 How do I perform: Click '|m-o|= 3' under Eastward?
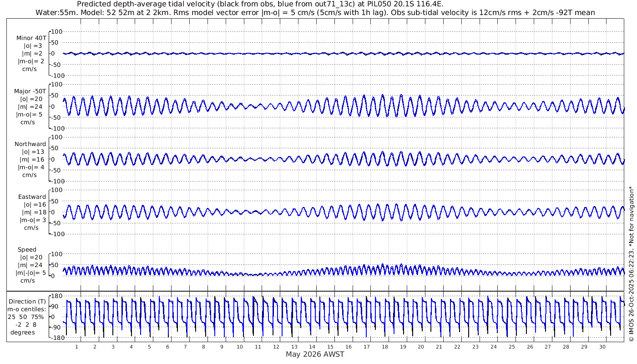click(33, 220)
